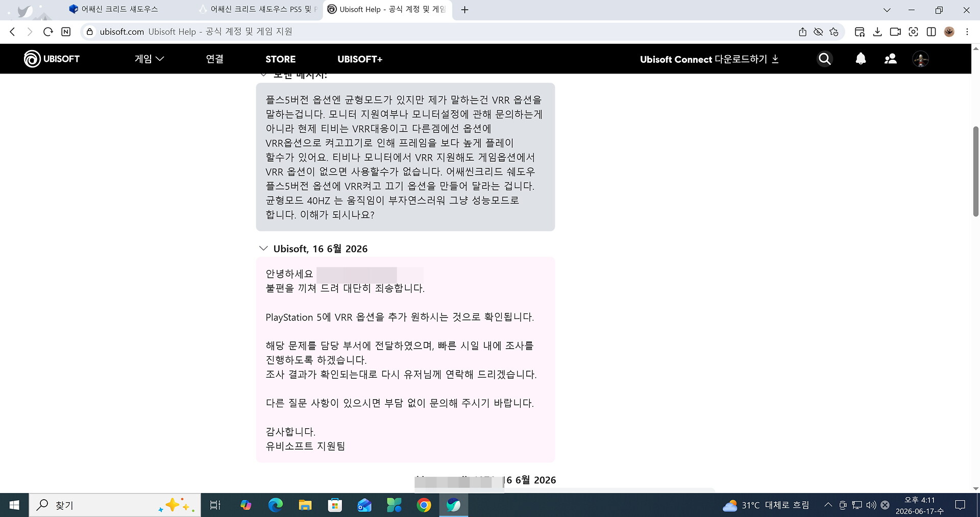Viewport: 980px width, 517px height.
Task: Click the Whale browser taskbar icon
Action: click(453, 505)
